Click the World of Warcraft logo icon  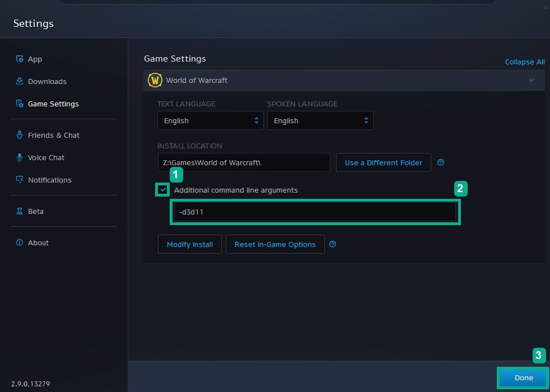(155, 80)
